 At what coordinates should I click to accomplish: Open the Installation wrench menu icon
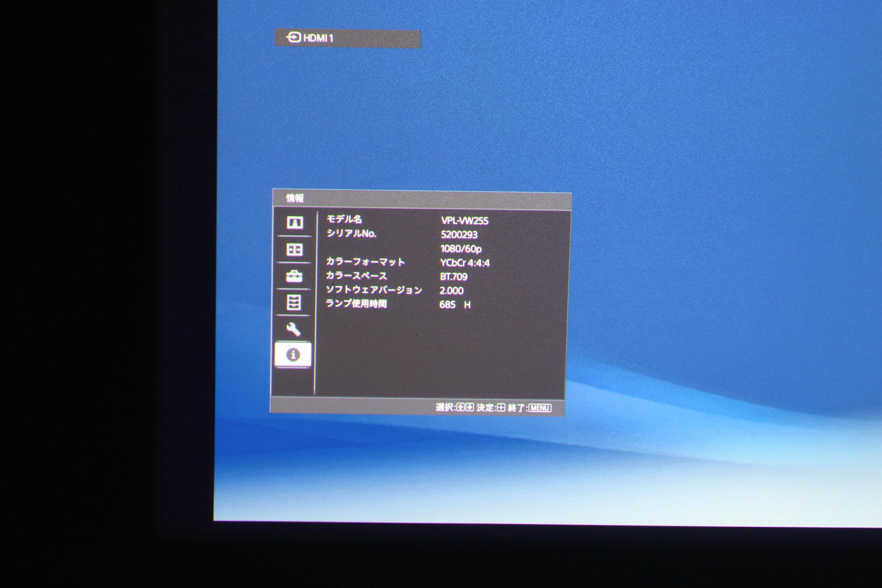pos(293,329)
